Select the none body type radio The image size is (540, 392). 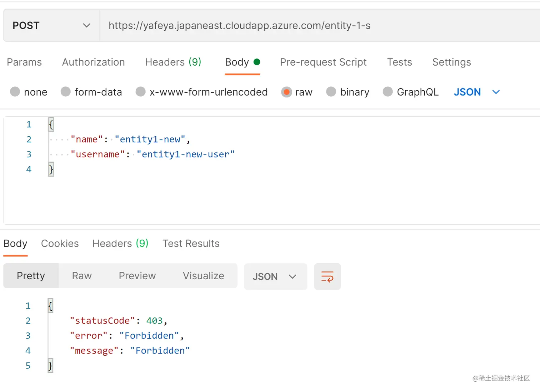(15, 92)
